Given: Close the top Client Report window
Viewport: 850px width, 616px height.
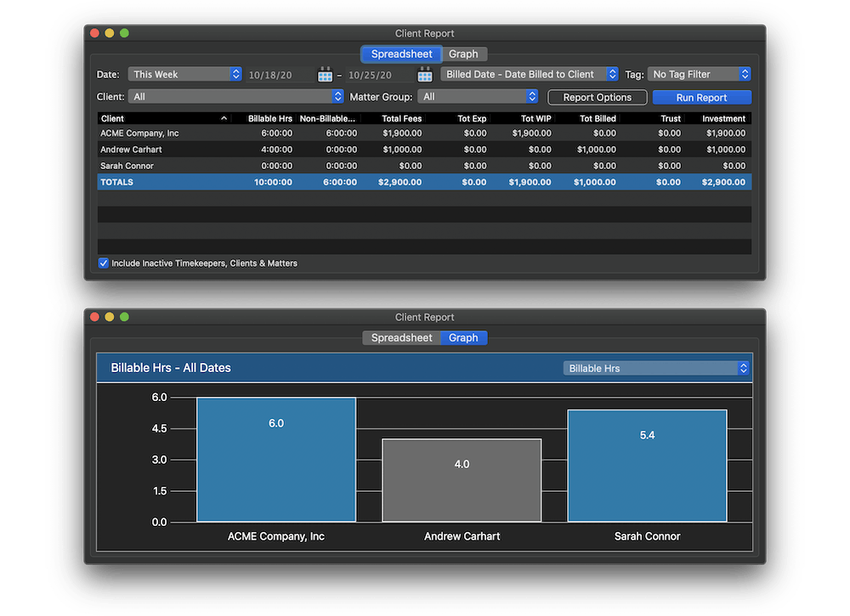Looking at the screenshot, I should (95, 33).
